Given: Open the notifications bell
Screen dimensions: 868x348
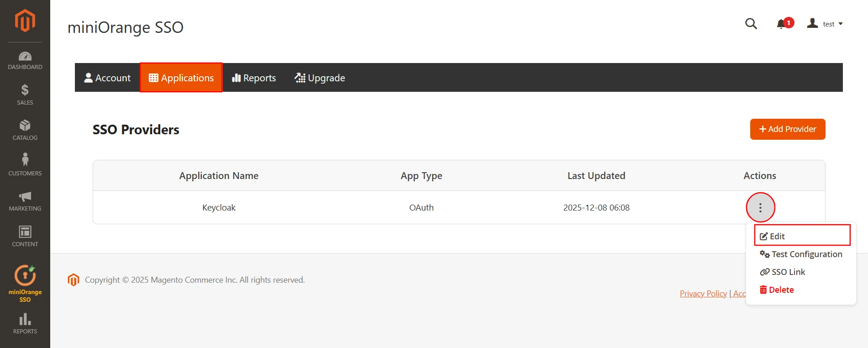Looking at the screenshot, I should pyautogui.click(x=784, y=24).
